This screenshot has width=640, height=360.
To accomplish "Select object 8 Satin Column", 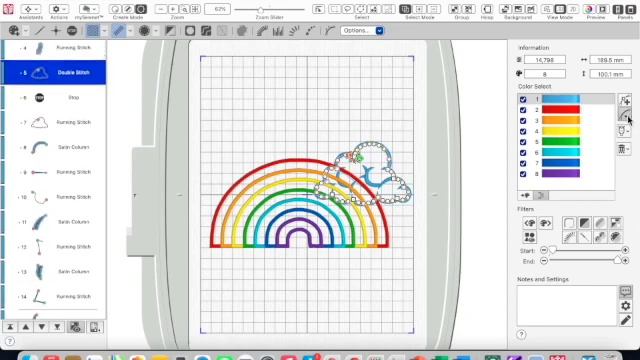I will (x=54, y=147).
